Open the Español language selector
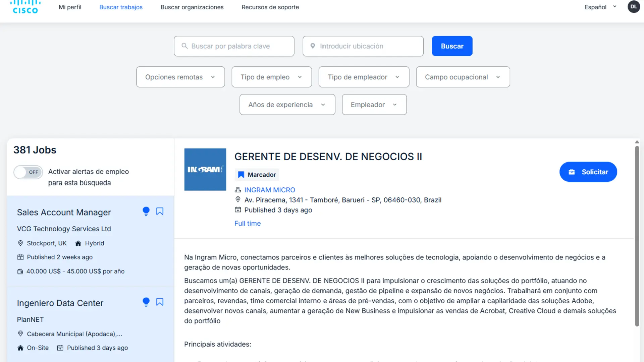Screen dimensions: 644x362 (x=600, y=7)
